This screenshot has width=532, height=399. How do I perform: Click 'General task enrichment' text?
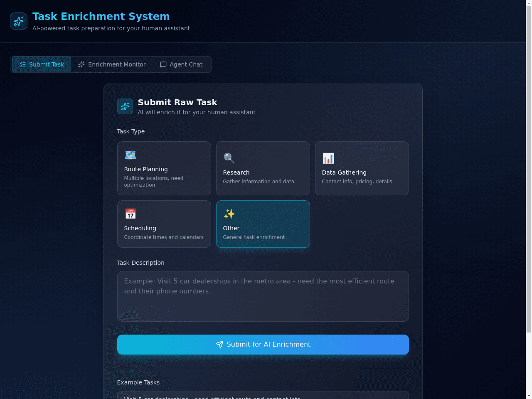[x=254, y=237]
